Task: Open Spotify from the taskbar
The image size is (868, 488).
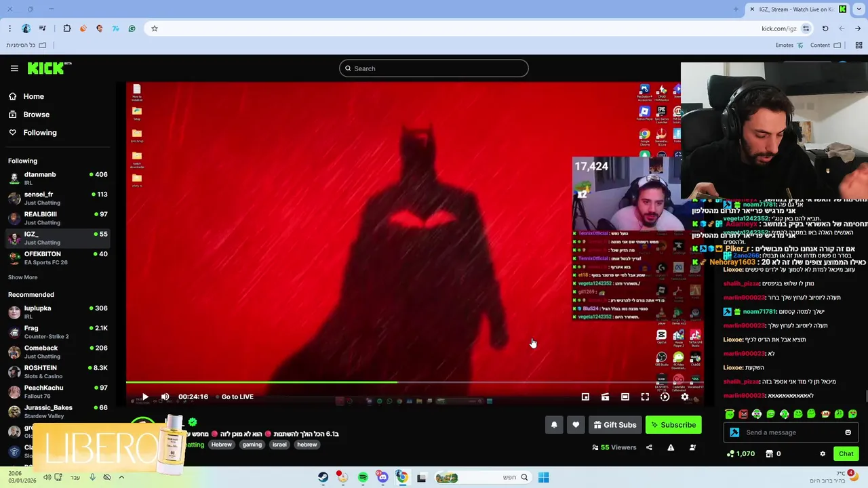Action: pyautogui.click(x=363, y=477)
